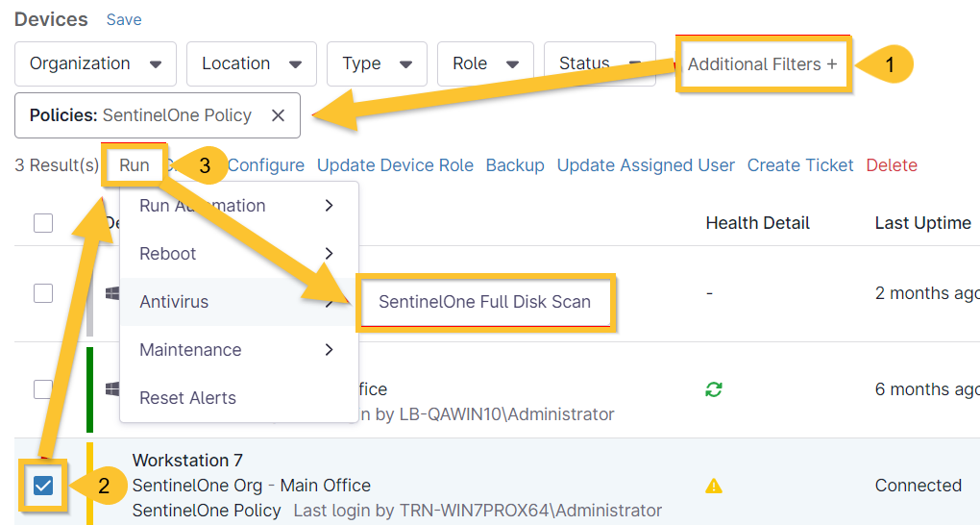
Task: Open the Location filter dropdown
Action: click(x=251, y=63)
